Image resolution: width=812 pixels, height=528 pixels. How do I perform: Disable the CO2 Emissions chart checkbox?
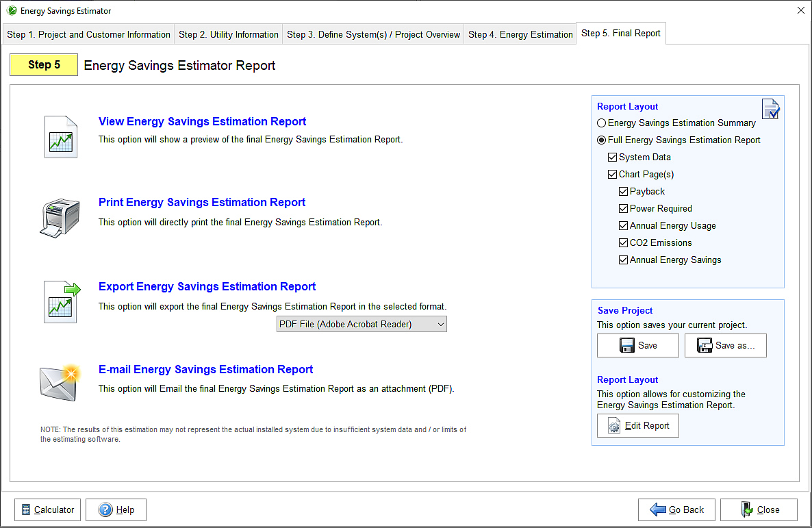pyautogui.click(x=624, y=243)
